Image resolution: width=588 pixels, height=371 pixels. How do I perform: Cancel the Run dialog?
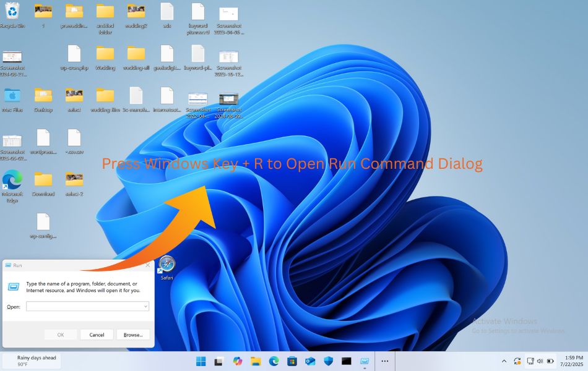[x=96, y=335]
